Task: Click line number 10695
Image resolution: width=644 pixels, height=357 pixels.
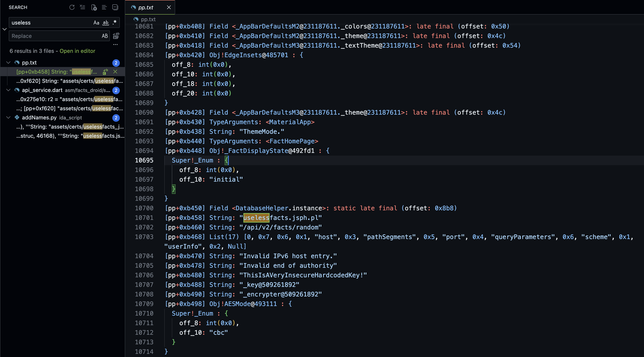Action: [x=144, y=160]
